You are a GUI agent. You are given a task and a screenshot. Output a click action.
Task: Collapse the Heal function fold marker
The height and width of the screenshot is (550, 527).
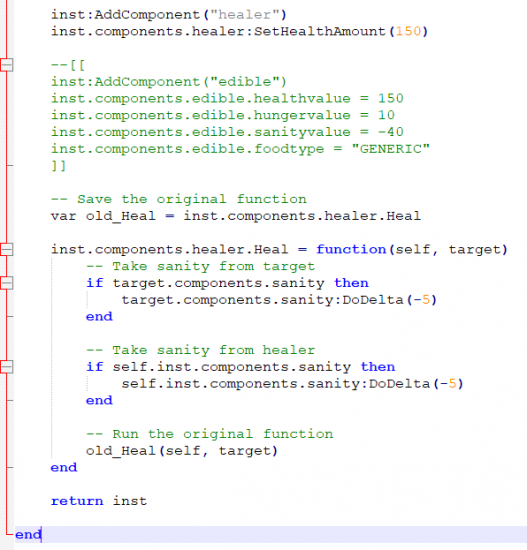click(7, 249)
